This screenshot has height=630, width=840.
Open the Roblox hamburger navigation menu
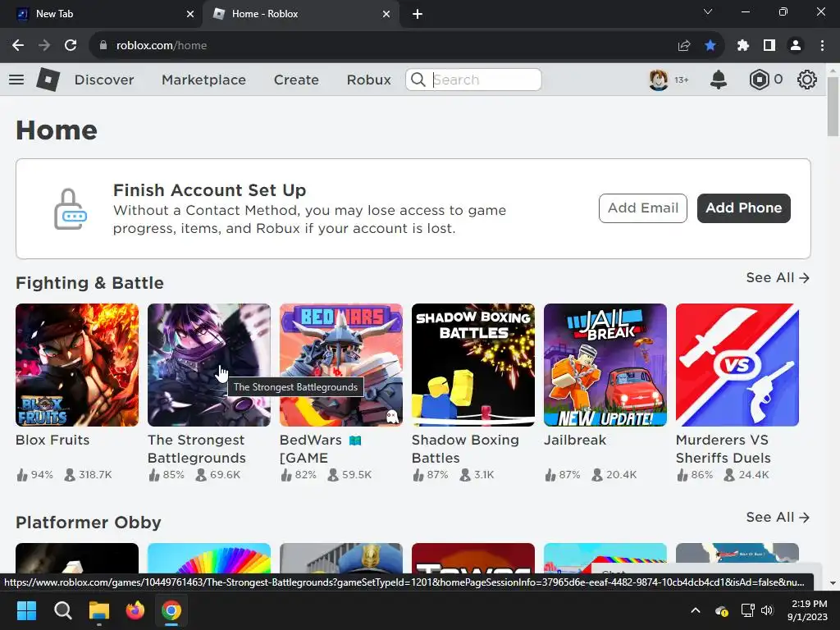coord(16,80)
